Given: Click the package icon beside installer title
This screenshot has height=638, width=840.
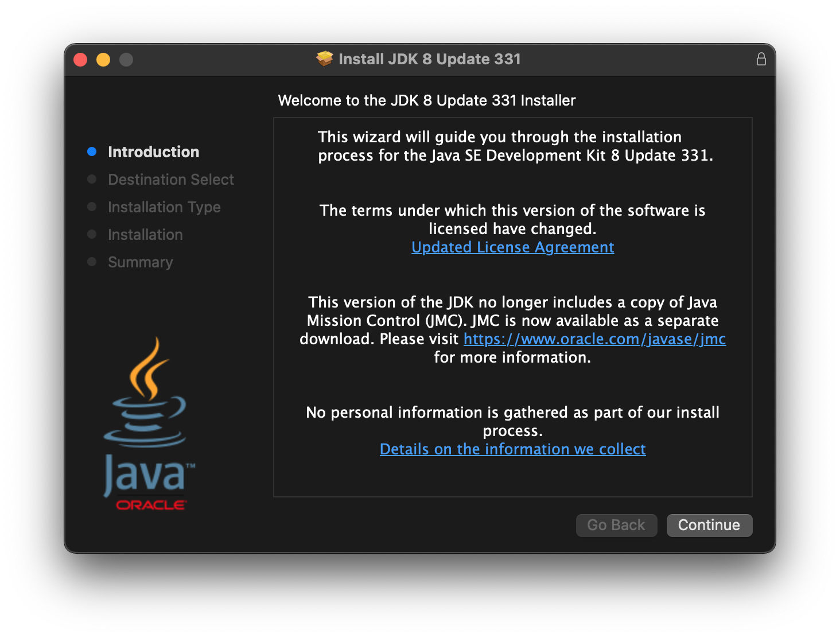Looking at the screenshot, I should tap(325, 59).
